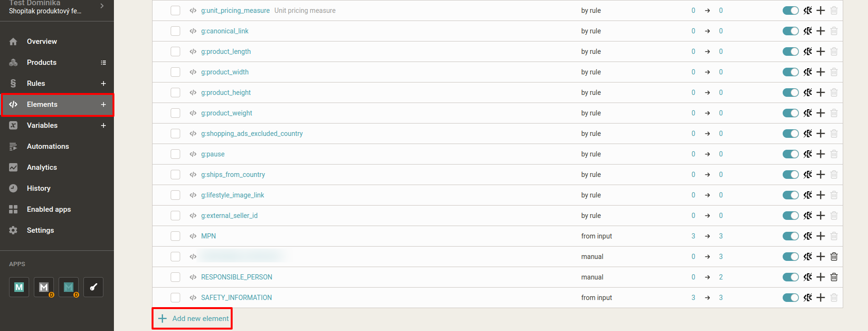Click the crossed-out icon in the g:pause row

tap(807, 154)
